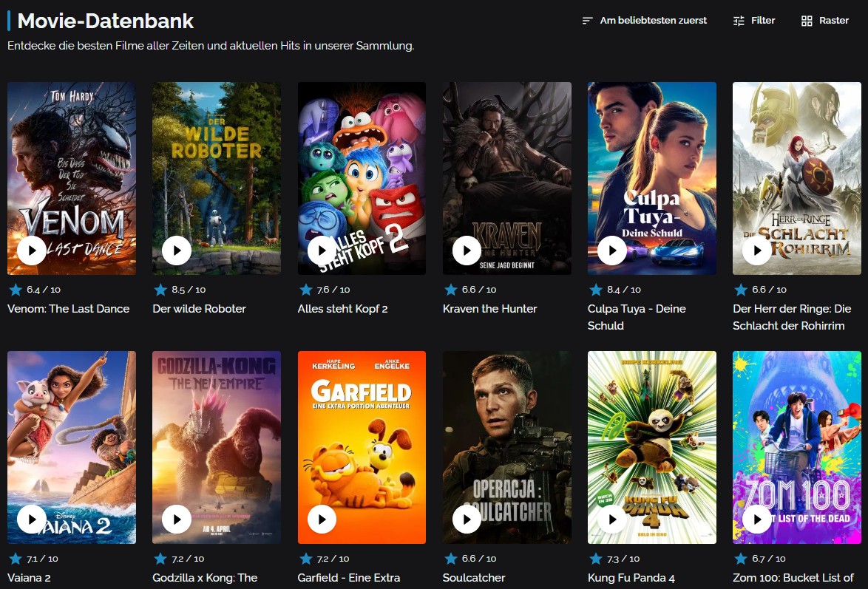This screenshot has height=589, width=868.
Task: Open the 'Der wilde Roboter' title link
Action: click(x=200, y=309)
